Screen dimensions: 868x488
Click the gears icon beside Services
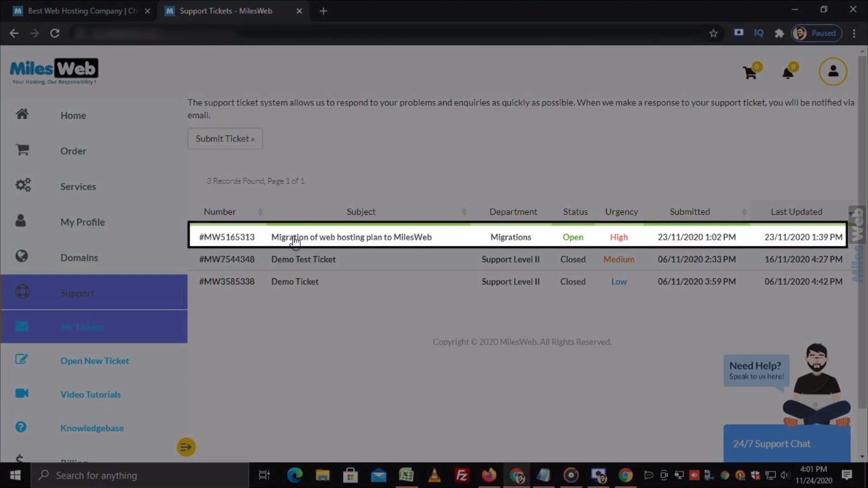click(x=23, y=186)
